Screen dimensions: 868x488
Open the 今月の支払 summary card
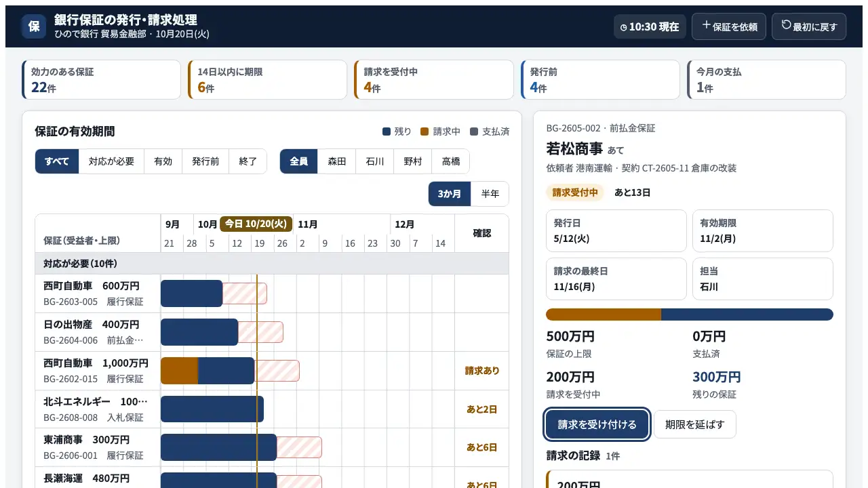766,80
